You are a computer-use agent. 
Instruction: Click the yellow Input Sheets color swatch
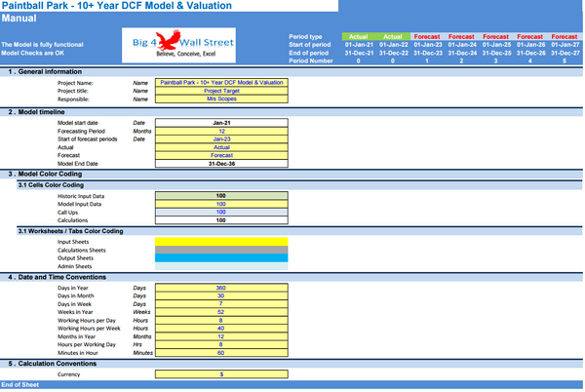[x=220, y=241]
